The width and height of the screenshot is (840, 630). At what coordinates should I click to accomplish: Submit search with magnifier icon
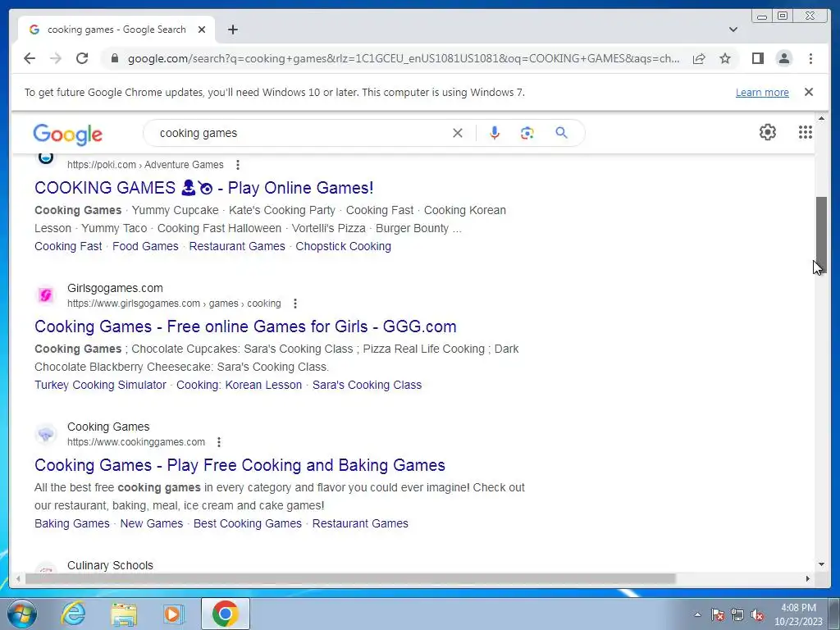pos(561,133)
